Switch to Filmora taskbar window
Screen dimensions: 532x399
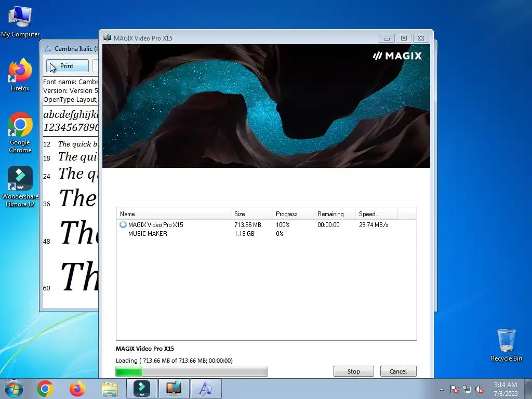142,389
